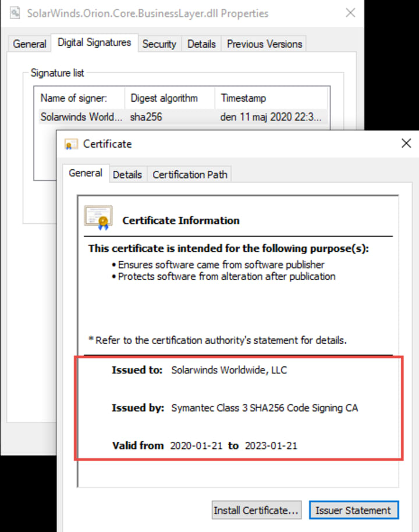Select the Digital Signatures tab
Screen dimensions: 419x532
pyautogui.click(x=94, y=42)
